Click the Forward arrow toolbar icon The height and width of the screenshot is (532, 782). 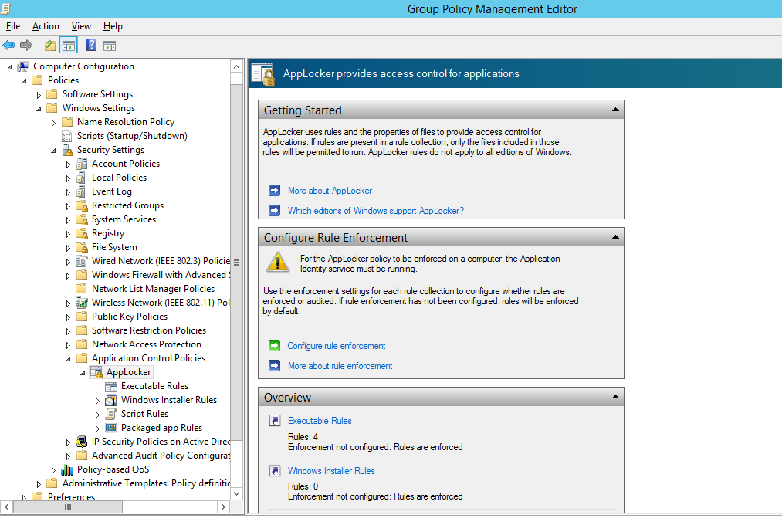pyautogui.click(x=26, y=46)
